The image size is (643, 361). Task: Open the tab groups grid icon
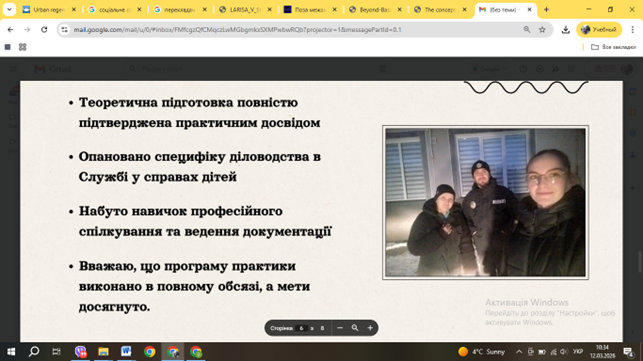(x=23, y=47)
